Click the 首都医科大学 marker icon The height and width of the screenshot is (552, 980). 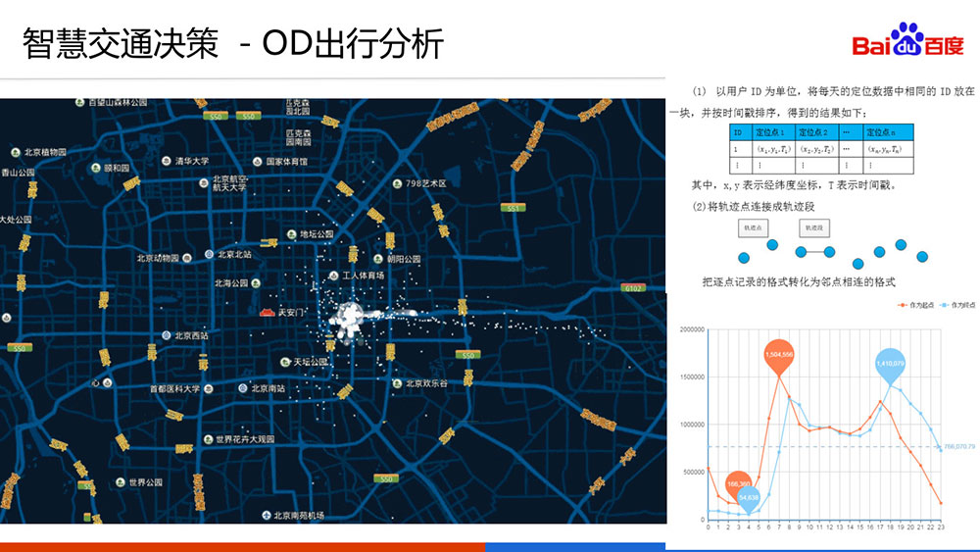click(x=209, y=389)
